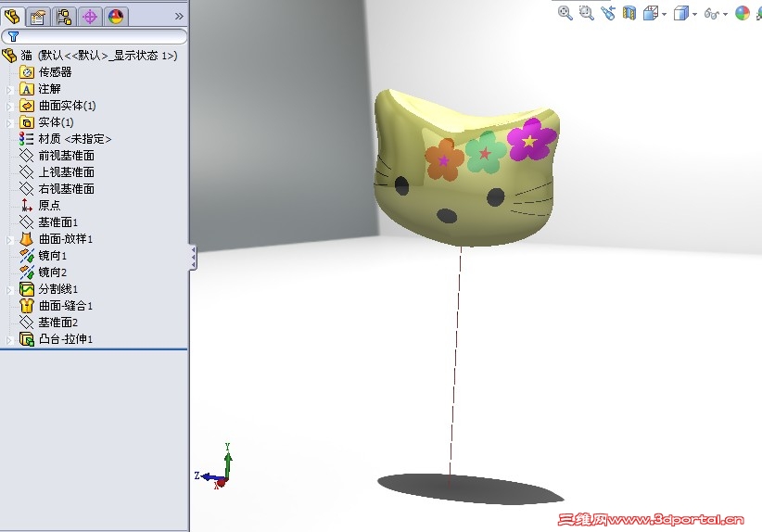The height and width of the screenshot is (532, 762).
Task: Select the 曲面-缝合1 knit surface feature
Action: pos(57,306)
